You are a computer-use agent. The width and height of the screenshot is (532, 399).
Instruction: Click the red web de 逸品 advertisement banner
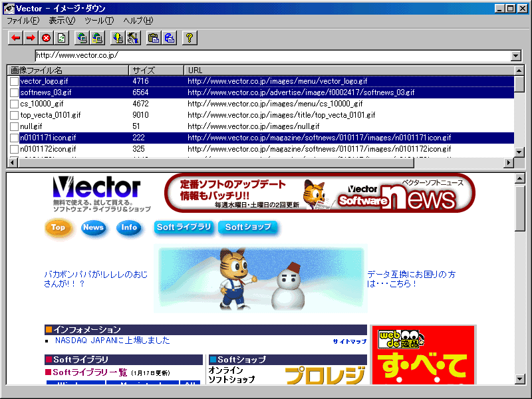pos(423,355)
